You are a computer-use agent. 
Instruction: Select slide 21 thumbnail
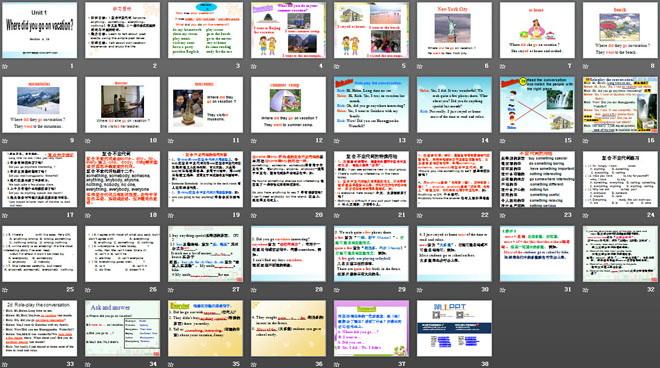371,179
